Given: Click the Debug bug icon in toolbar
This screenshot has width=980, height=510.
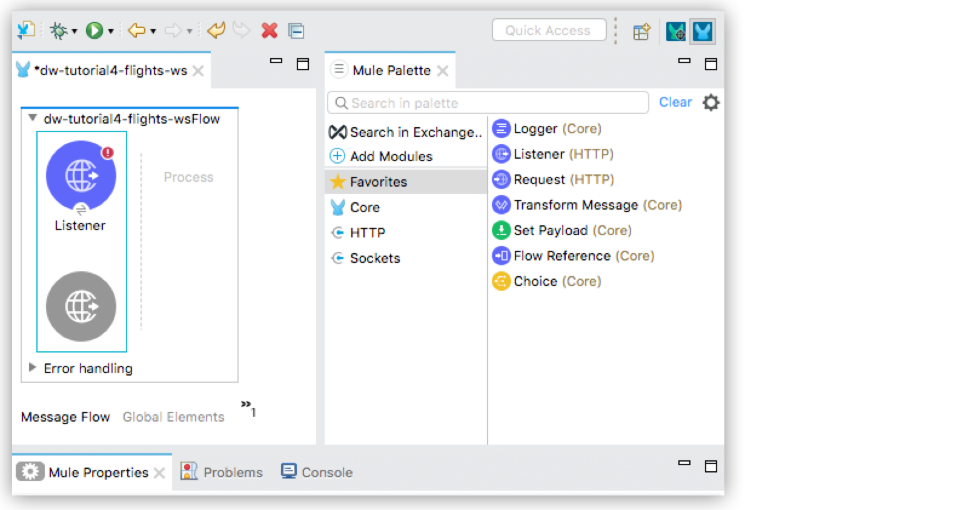Looking at the screenshot, I should tap(59, 30).
